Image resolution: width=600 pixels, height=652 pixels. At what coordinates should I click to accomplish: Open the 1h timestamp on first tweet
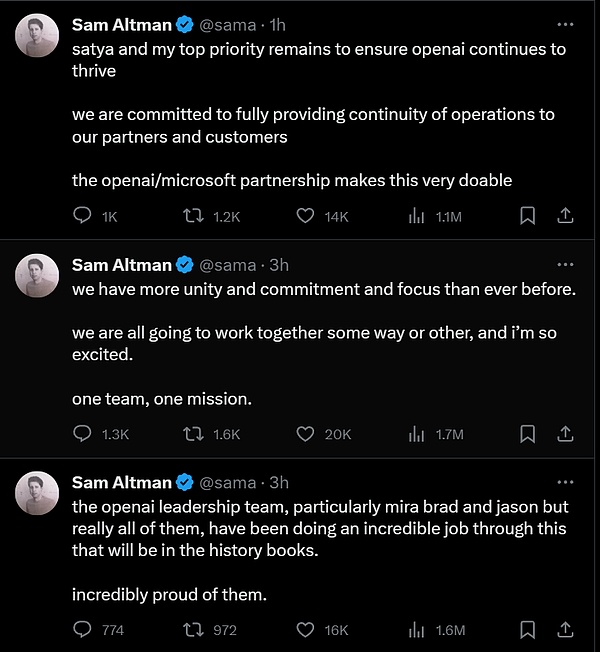coord(275,21)
